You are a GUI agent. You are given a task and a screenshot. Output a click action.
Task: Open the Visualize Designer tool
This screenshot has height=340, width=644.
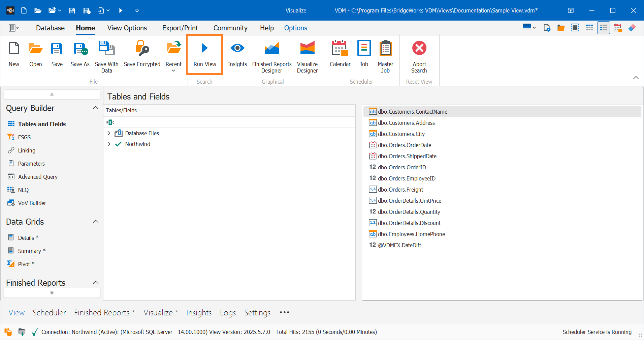click(307, 49)
